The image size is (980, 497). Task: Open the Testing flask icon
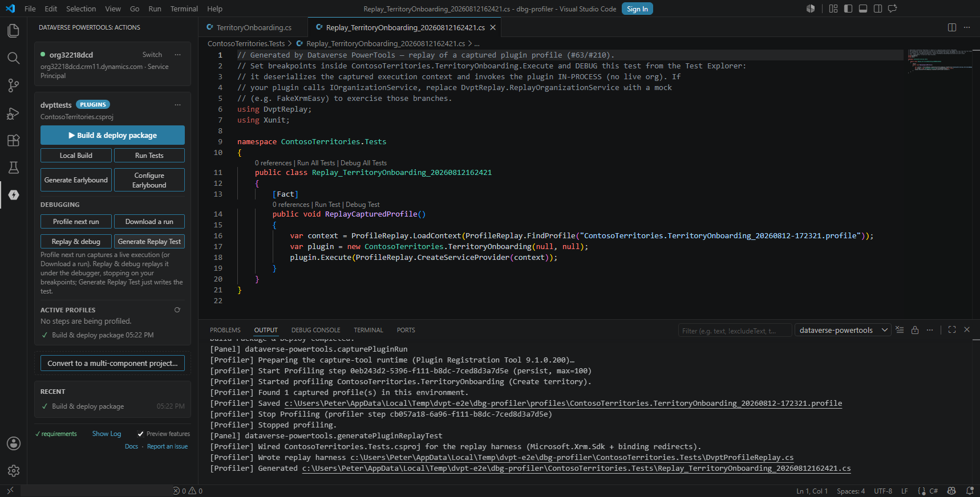(x=13, y=168)
